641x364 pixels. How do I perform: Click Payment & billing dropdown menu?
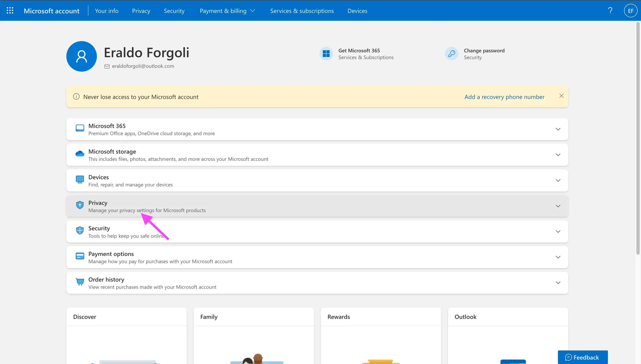pyautogui.click(x=227, y=11)
